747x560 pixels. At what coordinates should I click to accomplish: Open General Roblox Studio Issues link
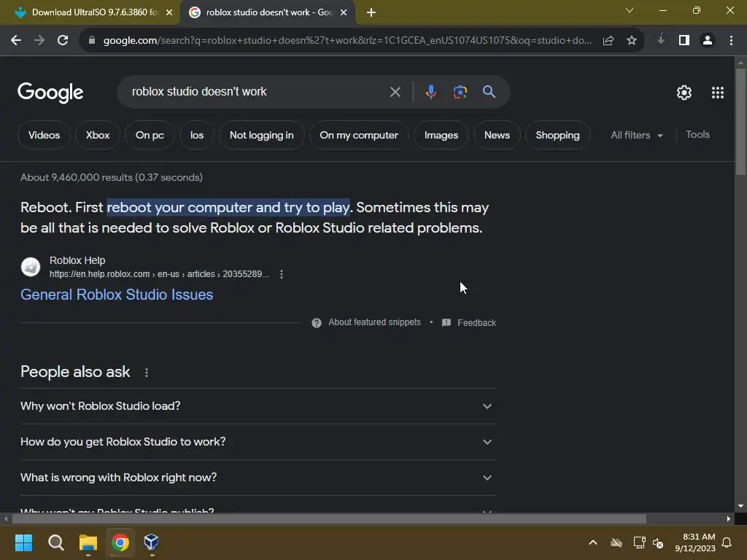[117, 295]
